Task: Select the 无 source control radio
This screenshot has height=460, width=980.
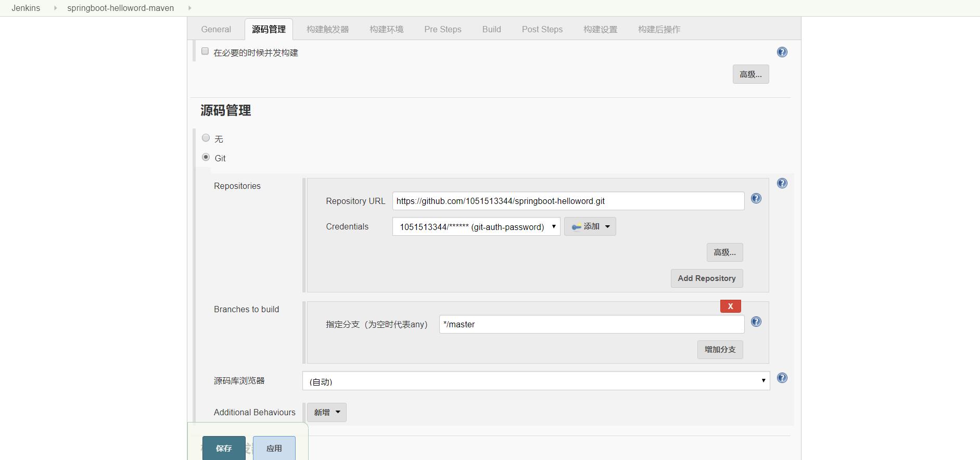Action: pyautogui.click(x=206, y=138)
